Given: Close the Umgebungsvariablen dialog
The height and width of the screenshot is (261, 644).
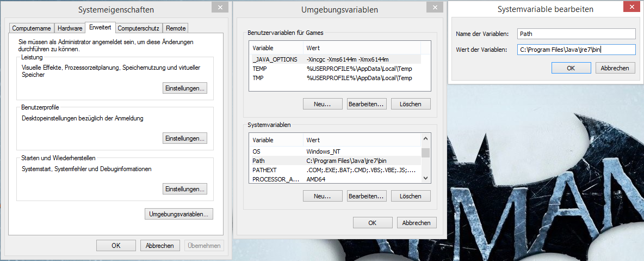Looking at the screenshot, I should point(434,7).
